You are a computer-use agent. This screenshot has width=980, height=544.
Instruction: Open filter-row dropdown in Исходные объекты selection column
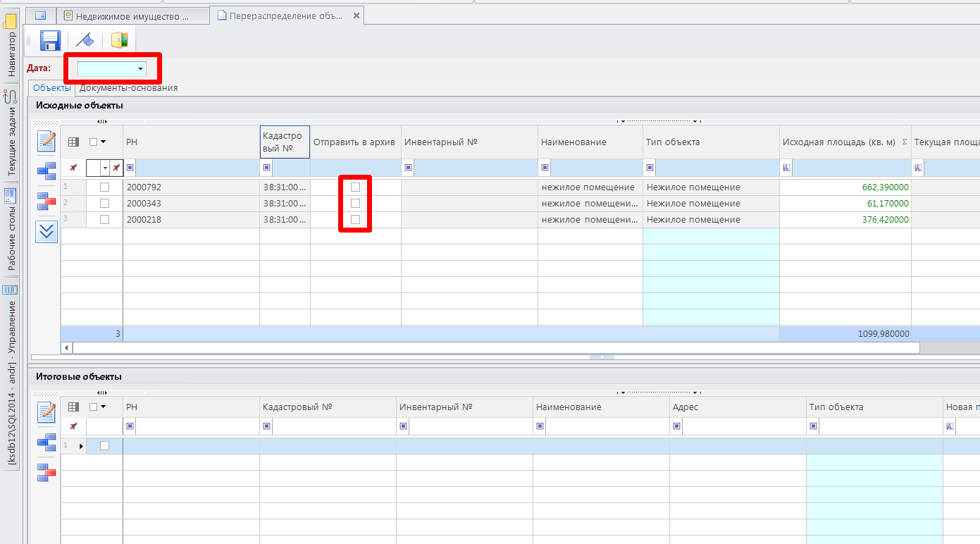tap(105, 168)
